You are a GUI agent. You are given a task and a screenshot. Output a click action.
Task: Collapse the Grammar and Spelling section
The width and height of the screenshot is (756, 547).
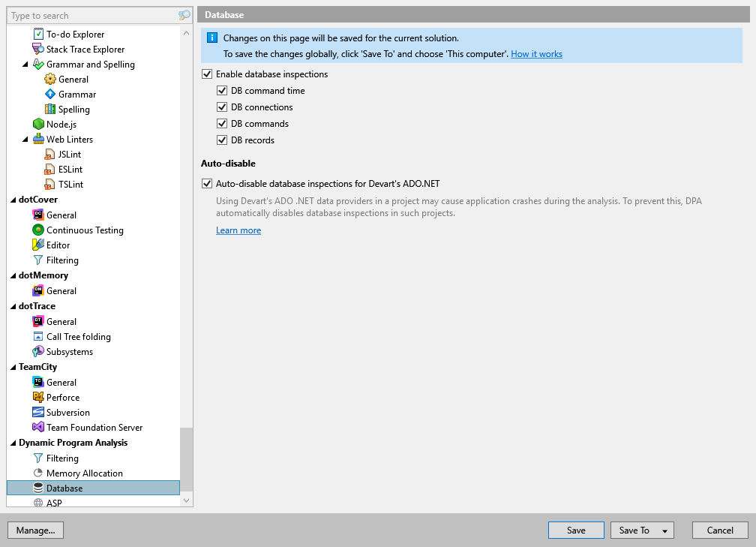coord(25,64)
